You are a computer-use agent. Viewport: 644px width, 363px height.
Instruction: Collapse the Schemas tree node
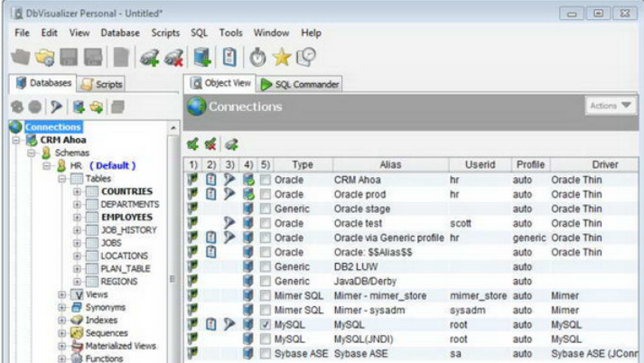[x=32, y=153]
